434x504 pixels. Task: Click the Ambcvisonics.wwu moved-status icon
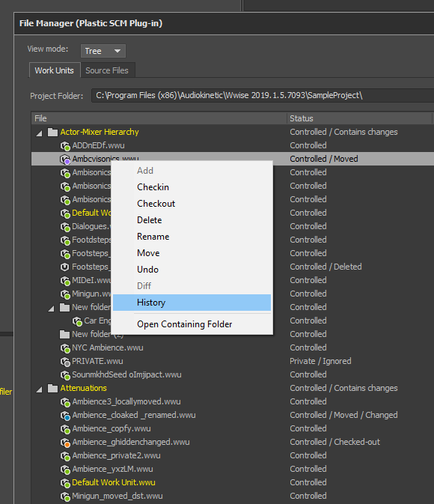pyautogui.click(x=65, y=160)
